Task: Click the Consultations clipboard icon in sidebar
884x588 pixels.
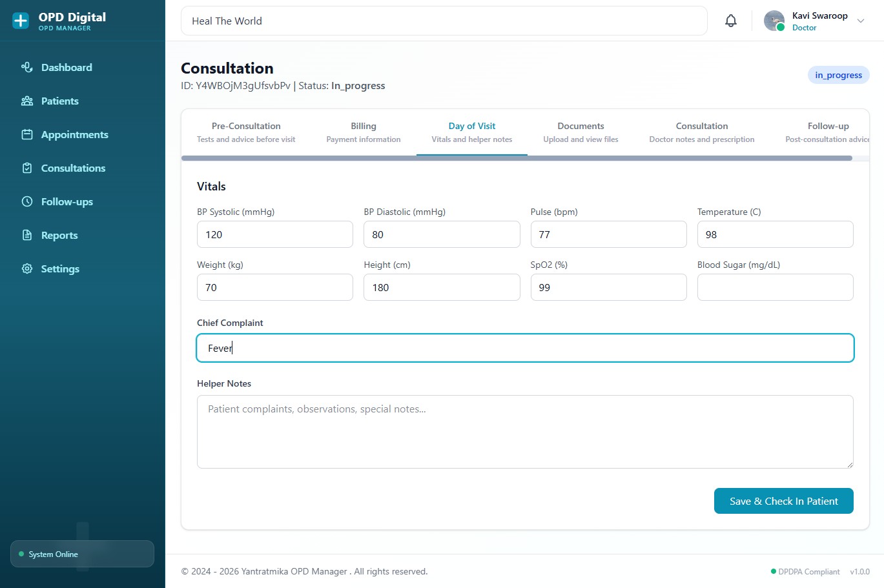Action: tap(26, 168)
